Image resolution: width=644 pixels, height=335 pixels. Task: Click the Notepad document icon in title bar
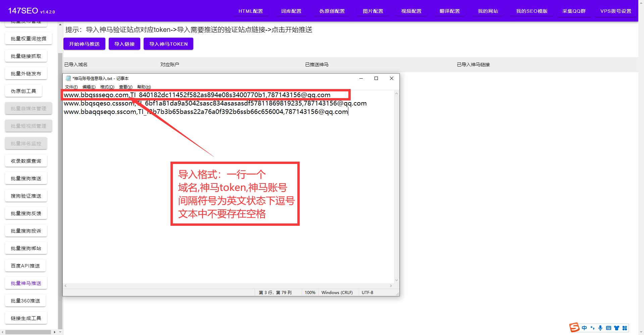[68, 78]
